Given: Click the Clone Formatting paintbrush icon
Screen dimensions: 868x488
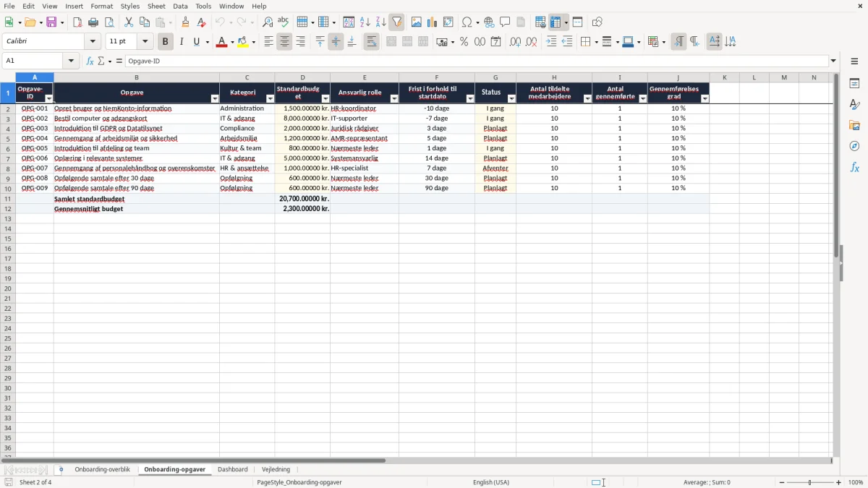Looking at the screenshot, I should click(185, 22).
